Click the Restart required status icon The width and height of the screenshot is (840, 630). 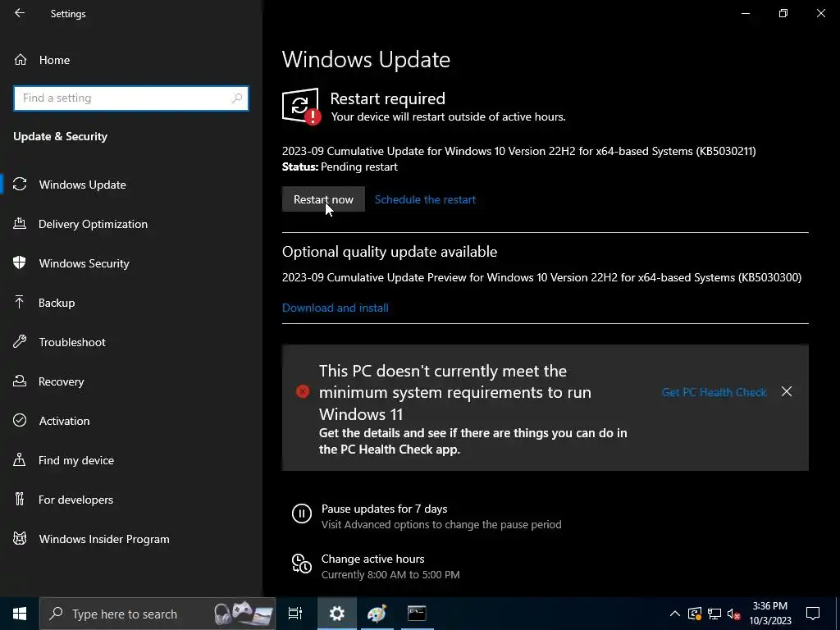[x=301, y=106]
